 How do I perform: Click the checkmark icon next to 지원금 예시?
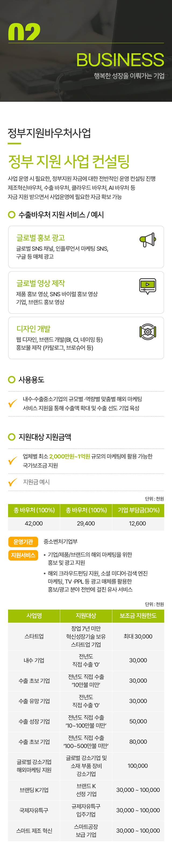[13, 482]
